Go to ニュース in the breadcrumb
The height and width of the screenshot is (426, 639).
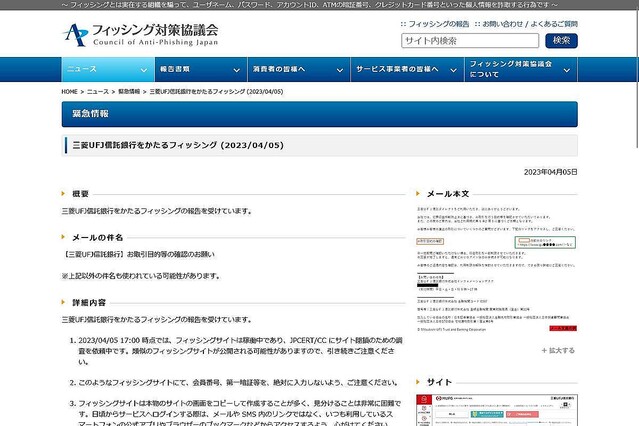98,92
